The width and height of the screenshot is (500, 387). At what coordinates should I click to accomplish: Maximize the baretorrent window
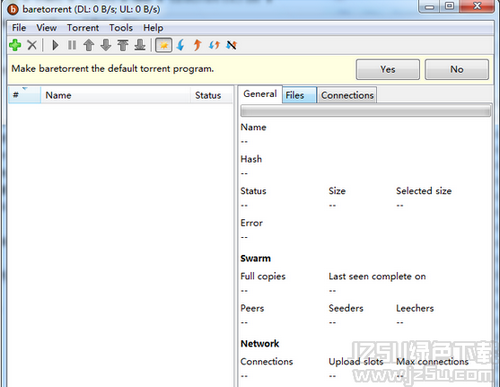pos(450,6)
